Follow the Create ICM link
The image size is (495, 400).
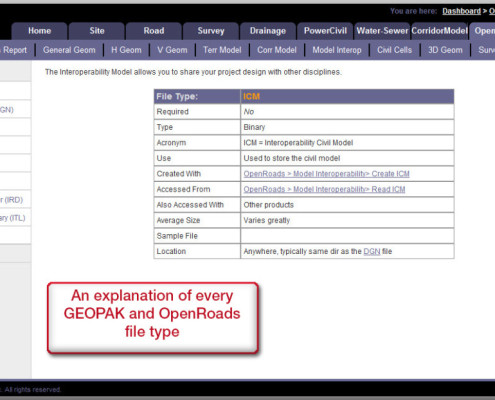(x=326, y=174)
